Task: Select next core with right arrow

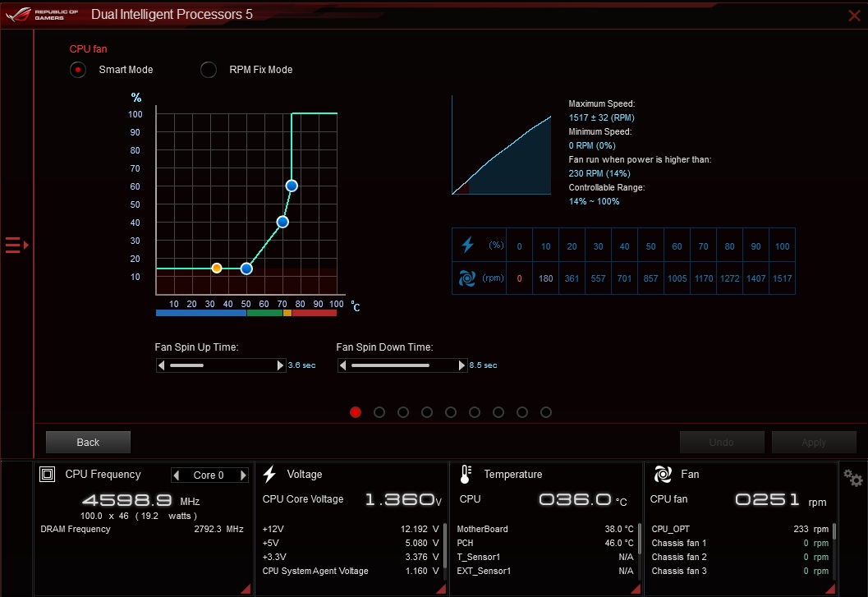Action: [x=242, y=475]
